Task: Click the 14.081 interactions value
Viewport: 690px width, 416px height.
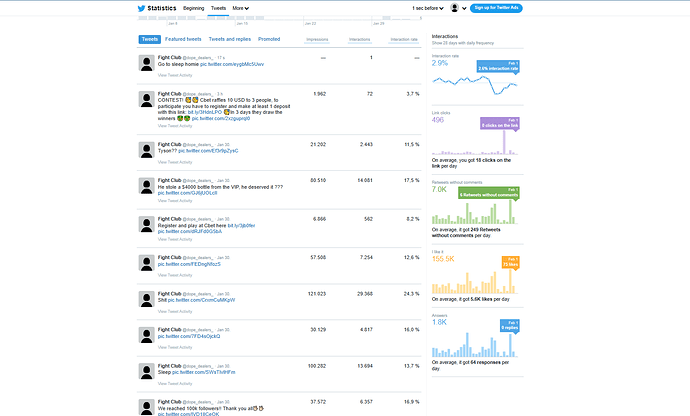Action: [365, 180]
